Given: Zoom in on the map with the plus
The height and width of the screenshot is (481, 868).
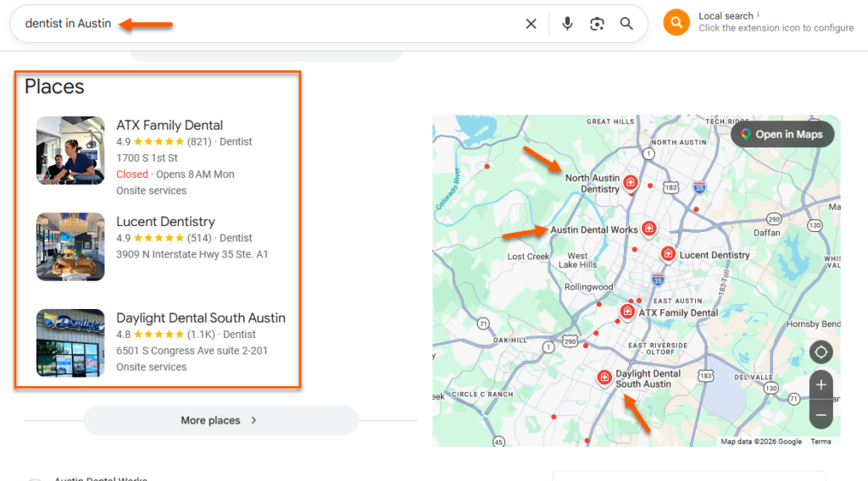Looking at the screenshot, I should click(821, 384).
